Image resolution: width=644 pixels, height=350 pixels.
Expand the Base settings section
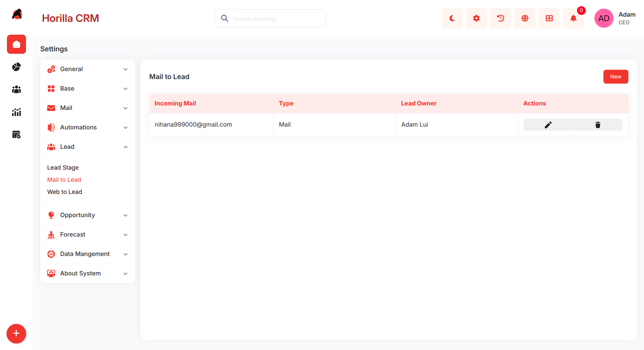[88, 88]
